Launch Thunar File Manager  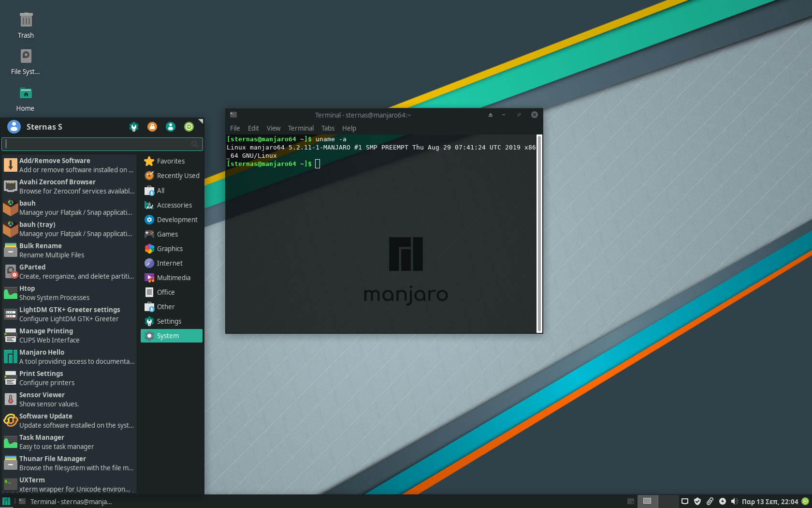pyautogui.click(x=69, y=463)
